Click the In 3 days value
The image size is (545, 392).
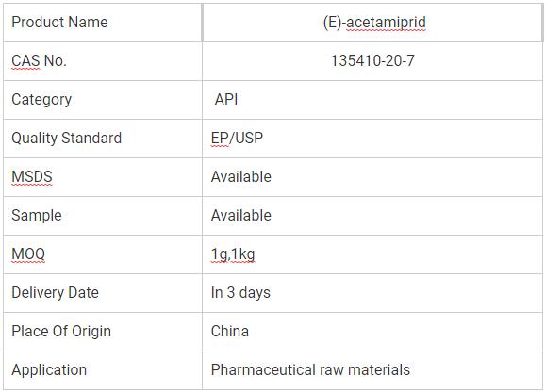pos(240,293)
